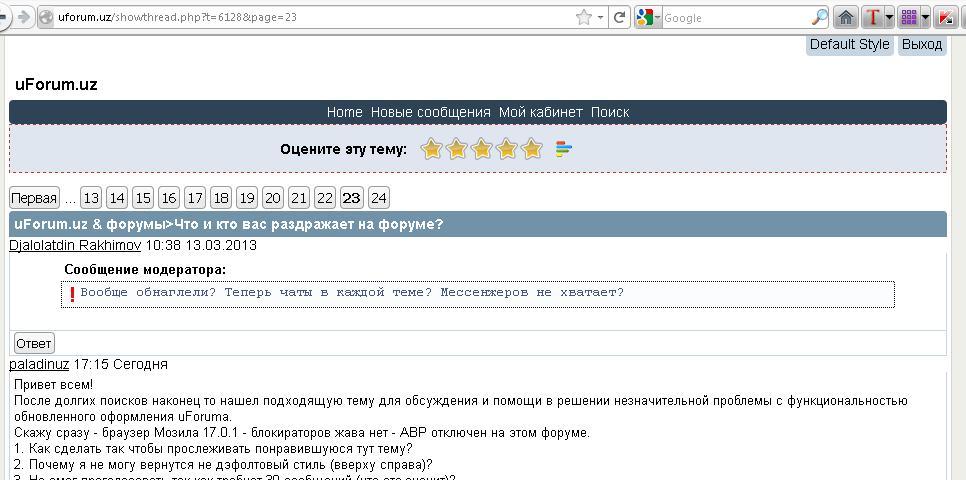Go to page 24 of the thread

pos(378,197)
